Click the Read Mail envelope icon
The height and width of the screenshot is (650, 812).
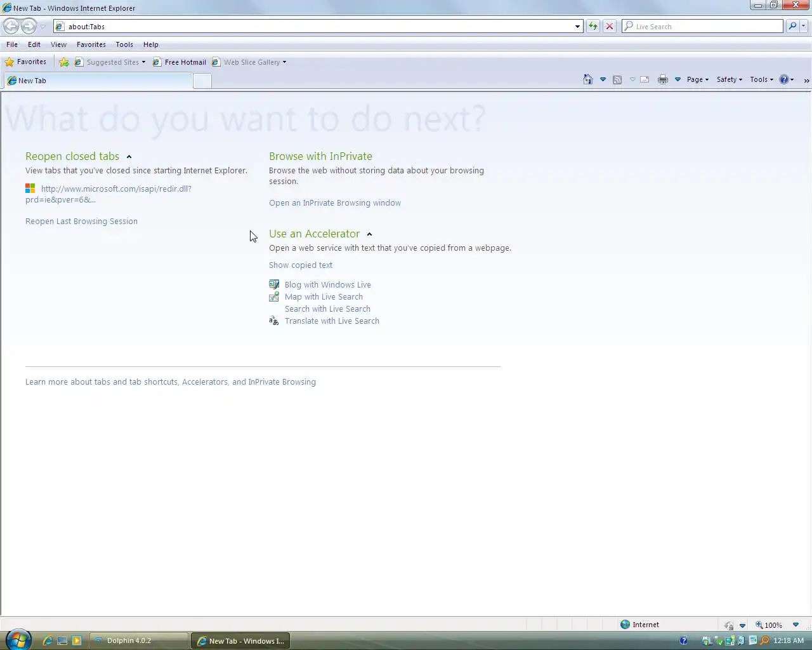pyautogui.click(x=645, y=79)
